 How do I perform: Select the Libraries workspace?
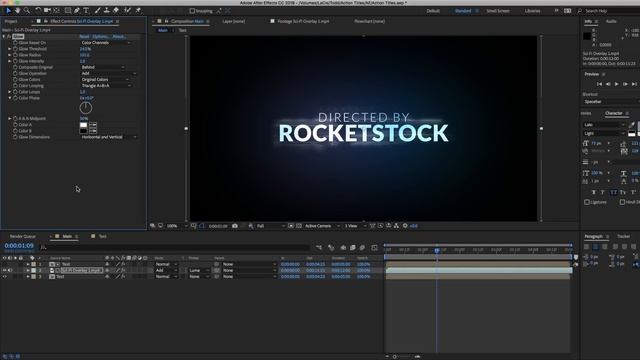532,11
